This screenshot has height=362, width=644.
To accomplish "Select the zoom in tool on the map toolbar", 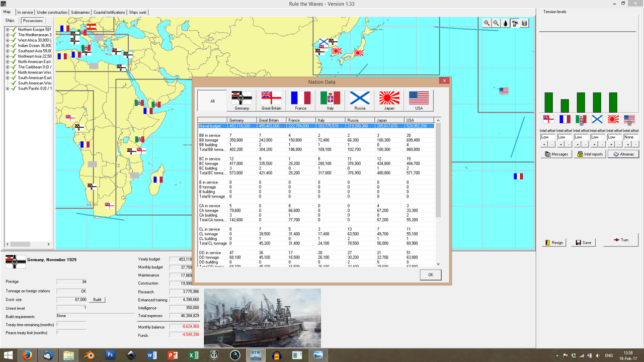I will 487,23.
